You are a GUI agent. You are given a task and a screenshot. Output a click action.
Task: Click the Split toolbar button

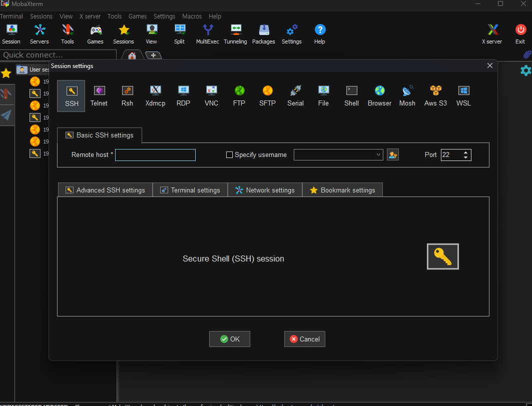pos(180,34)
